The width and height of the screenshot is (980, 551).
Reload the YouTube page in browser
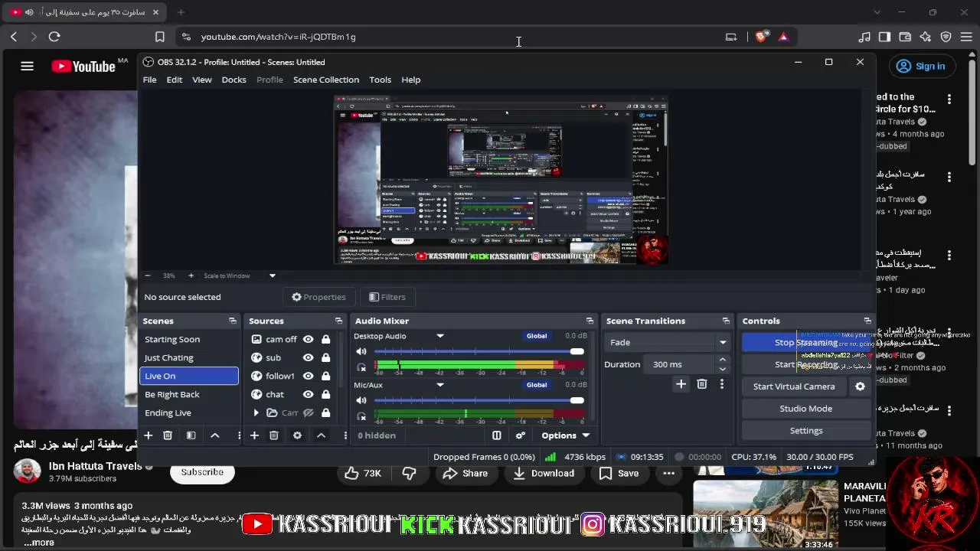pyautogui.click(x=54, y=37)
